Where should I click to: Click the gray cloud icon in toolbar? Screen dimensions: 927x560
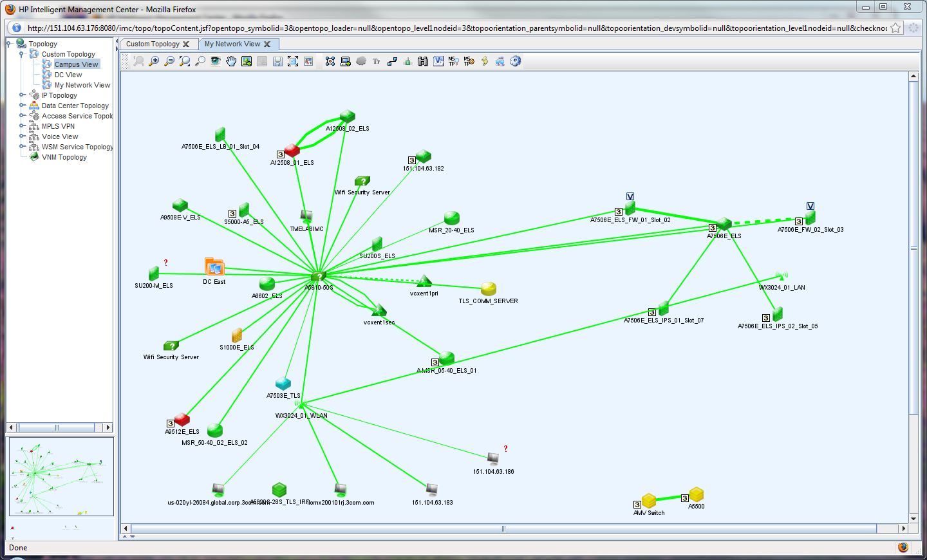pyautogui.click(x=361, y=61)
